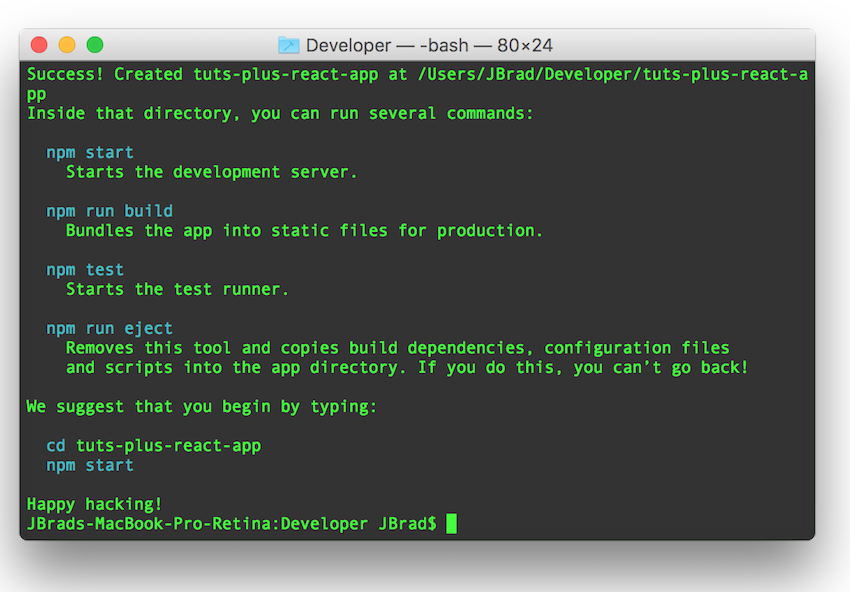This screenshot has height=592, width=850.
Task: Click "Starts the test runner." line
Action: click(177, 289)
